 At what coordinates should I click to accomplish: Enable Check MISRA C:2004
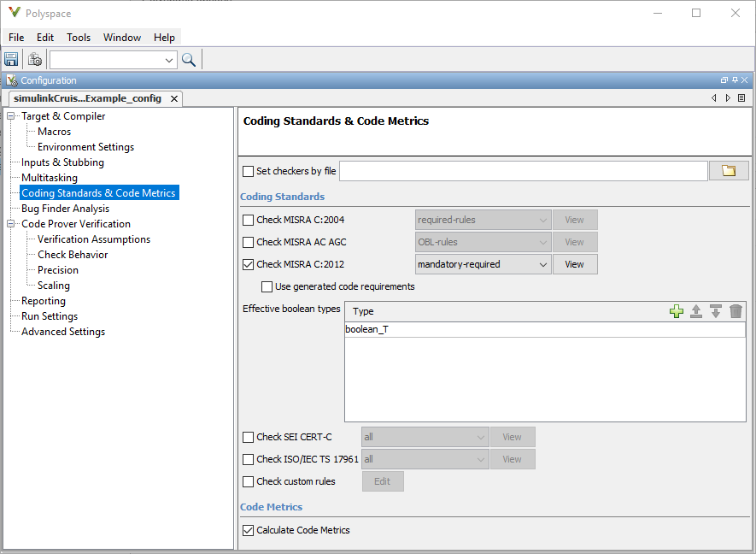pyautogui.click(x=249, y=219)
